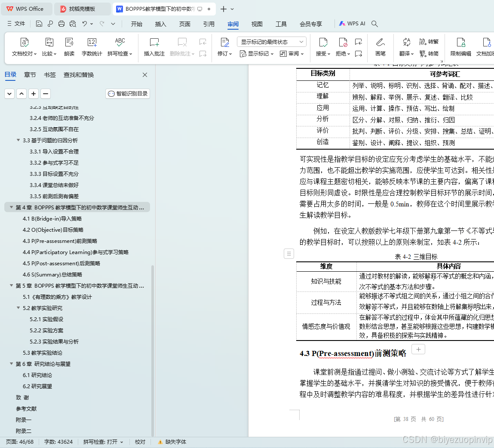494x448 pixels.
Task: Collapse 5.2 教学实验研究 node
Action: pos(18,308)
